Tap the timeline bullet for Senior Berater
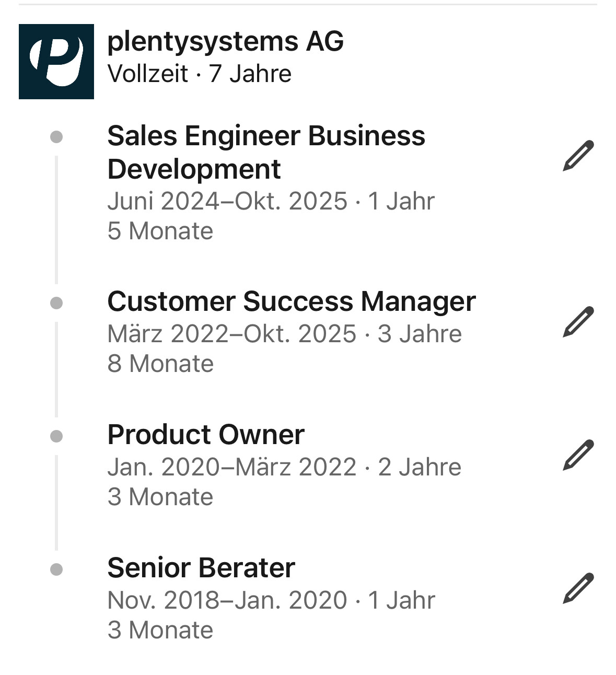 (56, 569)
